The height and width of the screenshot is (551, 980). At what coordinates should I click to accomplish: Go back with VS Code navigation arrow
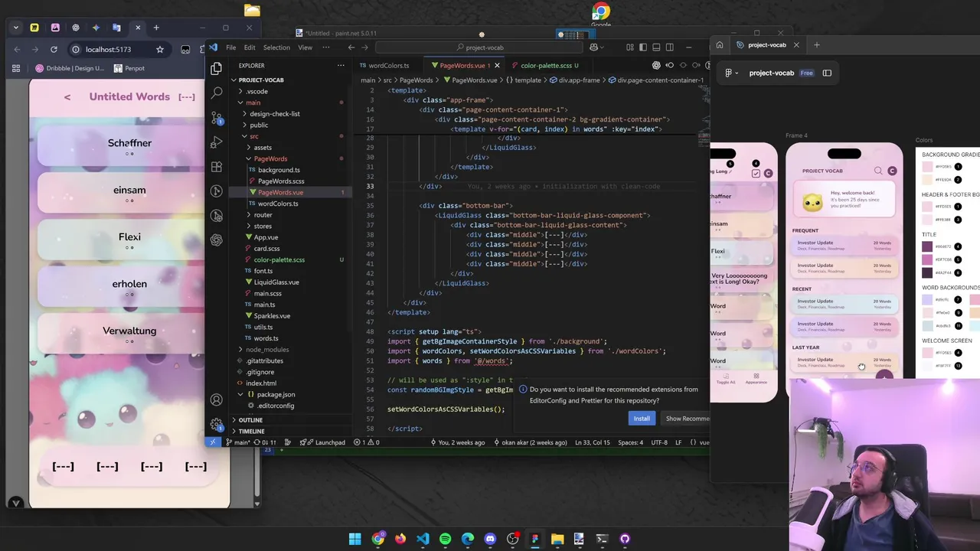351,47
